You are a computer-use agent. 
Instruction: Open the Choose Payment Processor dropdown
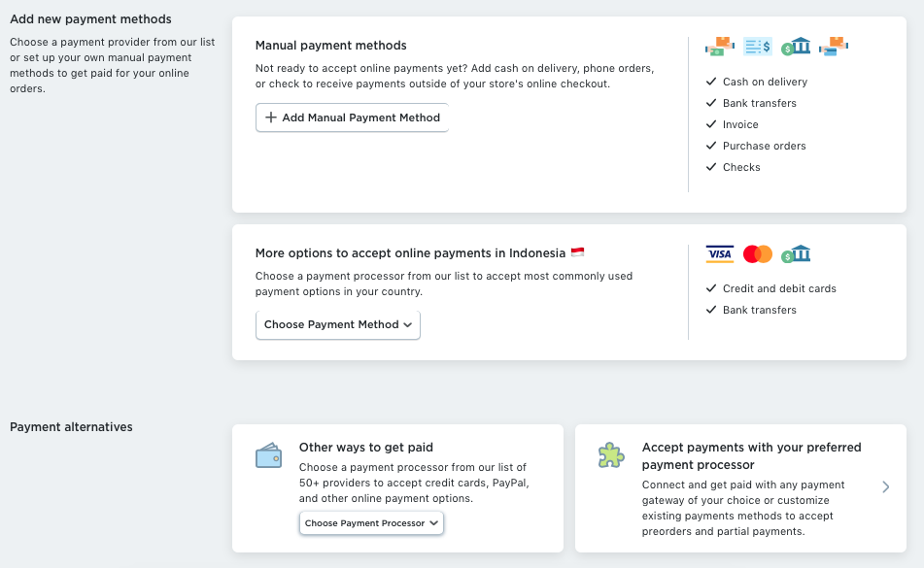(x=372, y=523)
